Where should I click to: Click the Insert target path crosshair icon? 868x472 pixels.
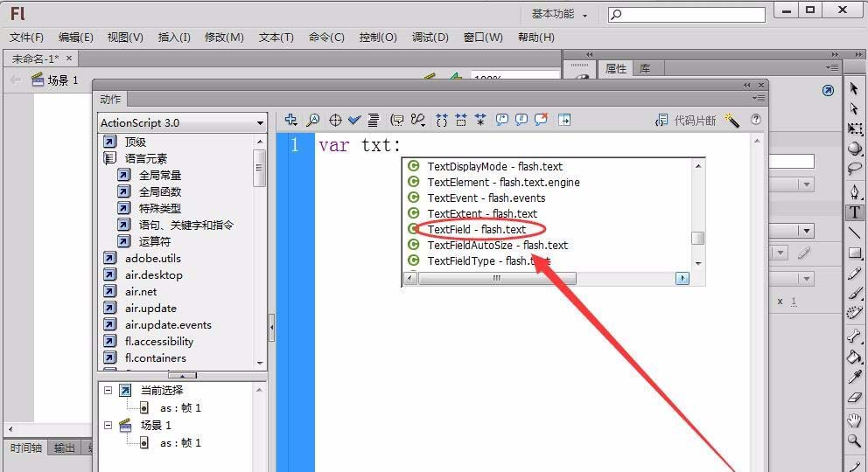335,121
